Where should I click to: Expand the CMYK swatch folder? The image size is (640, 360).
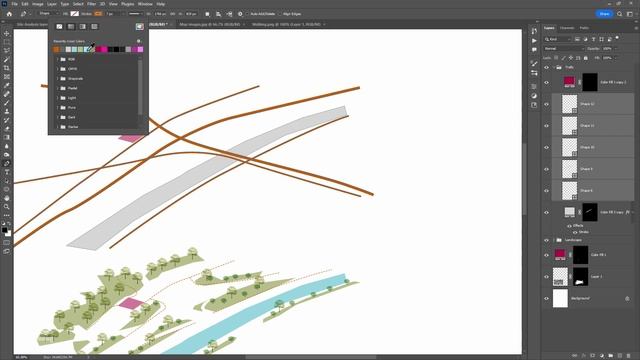pos(58,69)
